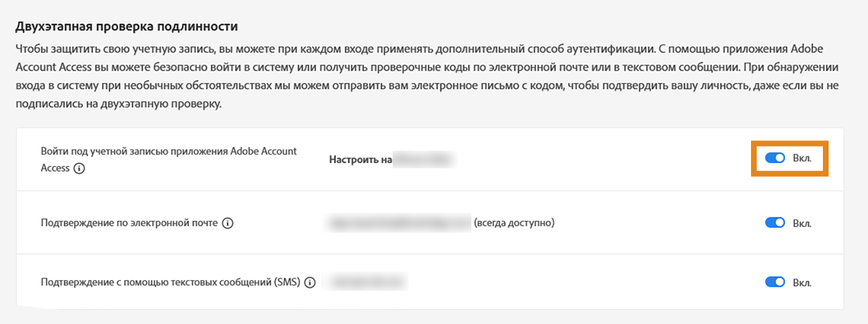This screenshot has width=868, height=324.
Task: Turn off the Adobe Account Access sign-in toggle
Action: 775,158
